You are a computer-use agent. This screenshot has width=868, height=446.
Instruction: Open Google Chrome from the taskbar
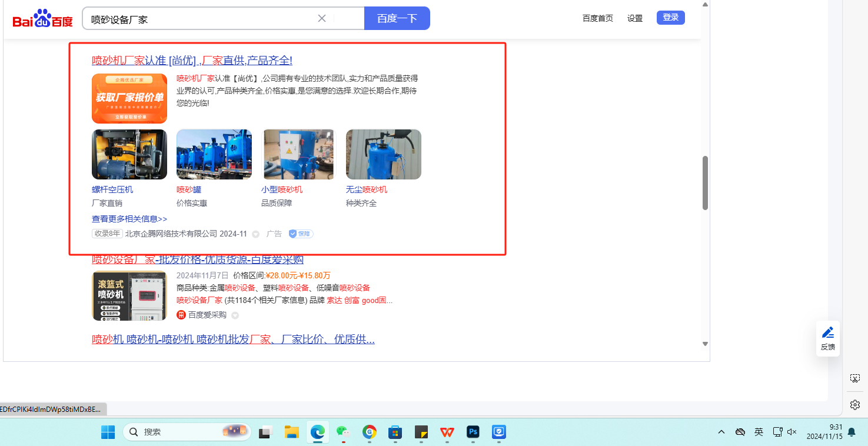tap(370, 432)
